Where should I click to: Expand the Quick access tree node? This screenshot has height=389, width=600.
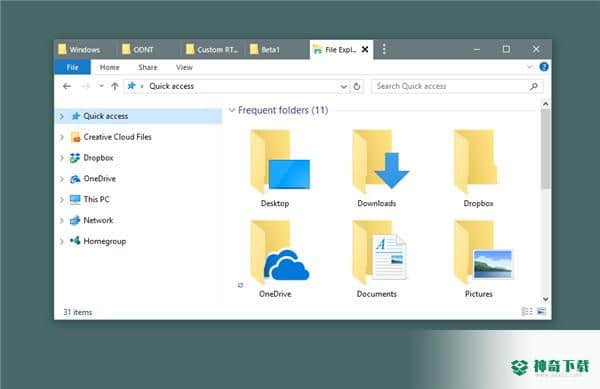[x=62, y=116]
